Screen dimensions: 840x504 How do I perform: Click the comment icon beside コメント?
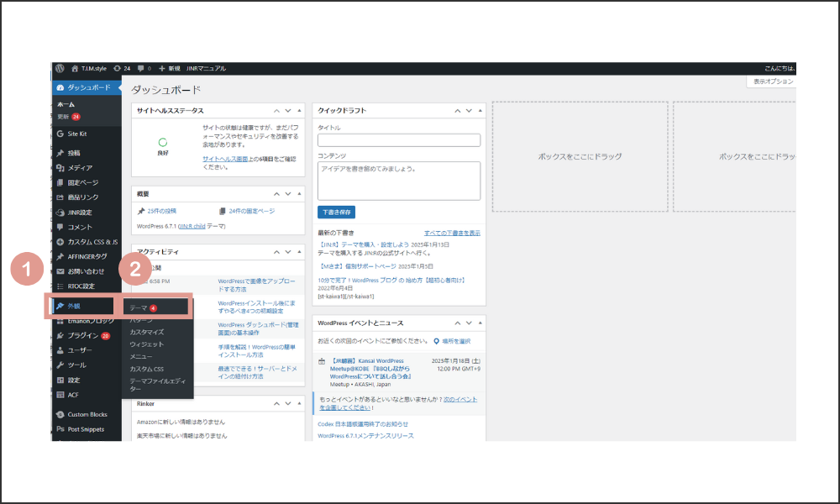click(60, 227)
